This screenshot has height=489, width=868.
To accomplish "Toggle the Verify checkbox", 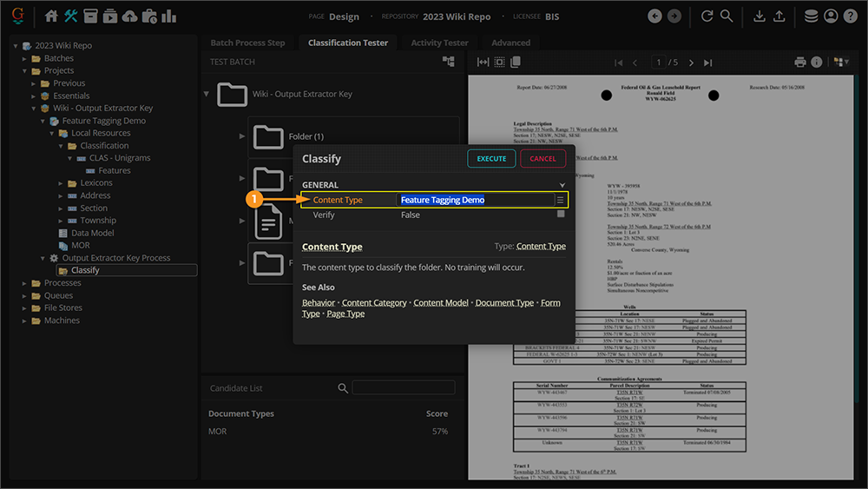I will click(x=561, y=215).
